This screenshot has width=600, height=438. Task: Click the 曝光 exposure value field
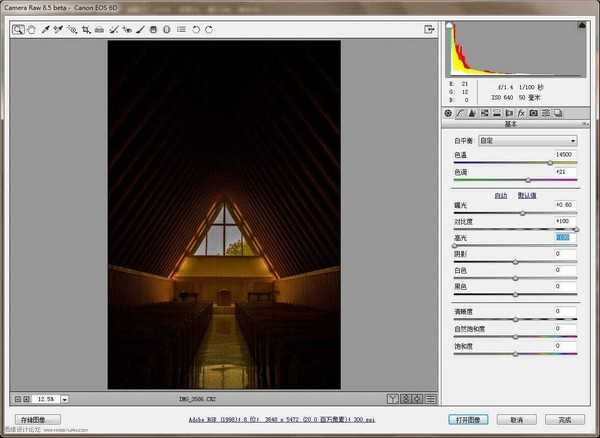coord(564,204)
